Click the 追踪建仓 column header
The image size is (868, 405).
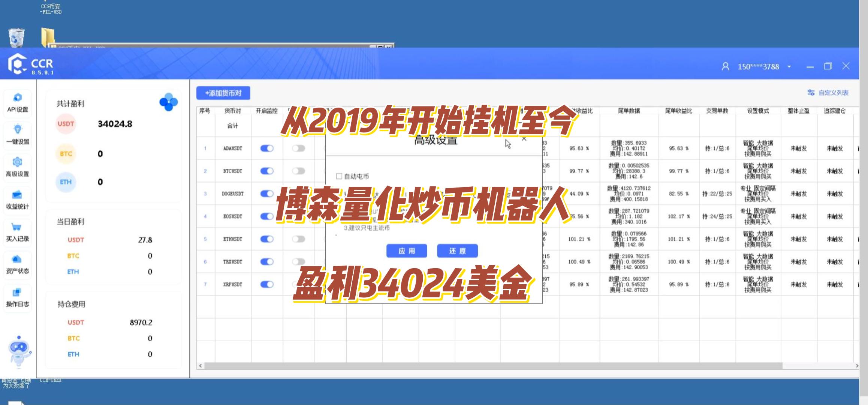[835, 111]
